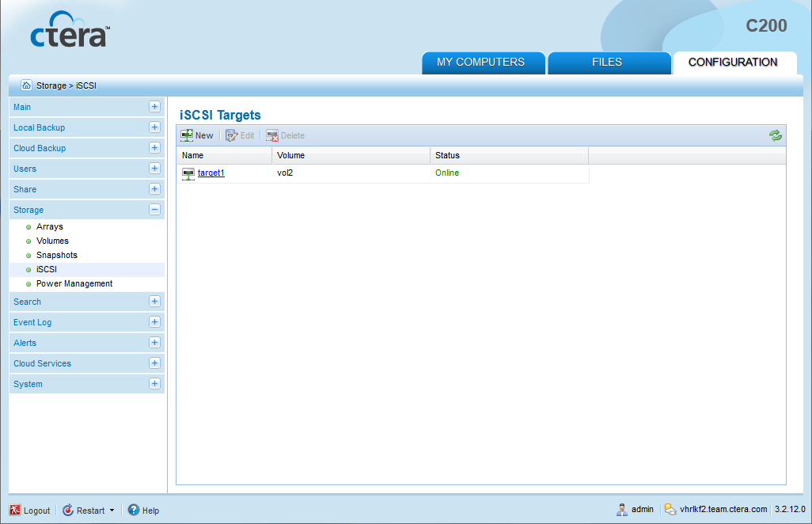
Task: Click the C200 model label
Action: 766,26
